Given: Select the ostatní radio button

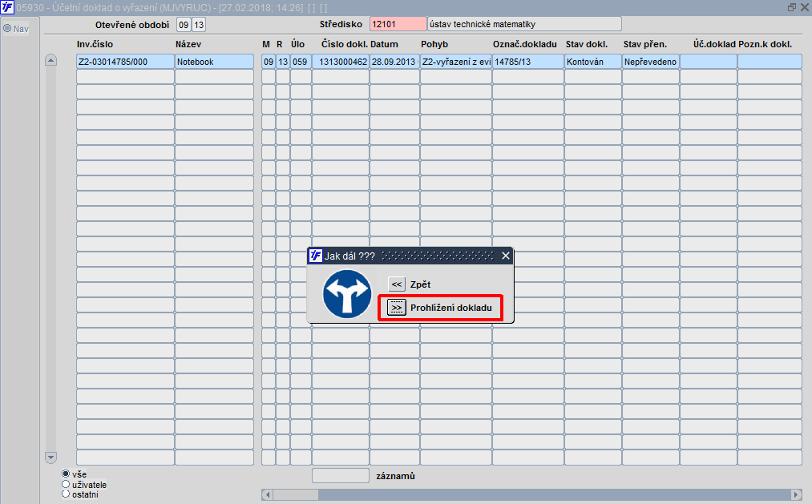Looking at the screenshot, I should point(66,494).
